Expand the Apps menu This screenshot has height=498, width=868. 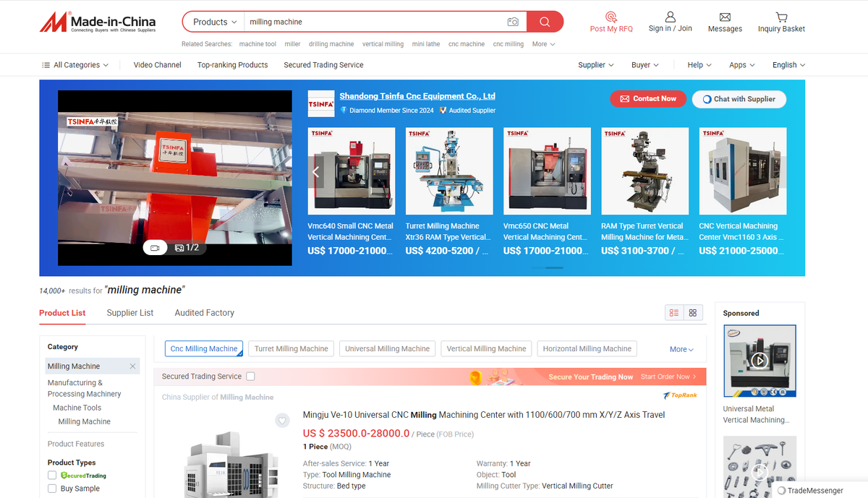[x=742, y=65]
